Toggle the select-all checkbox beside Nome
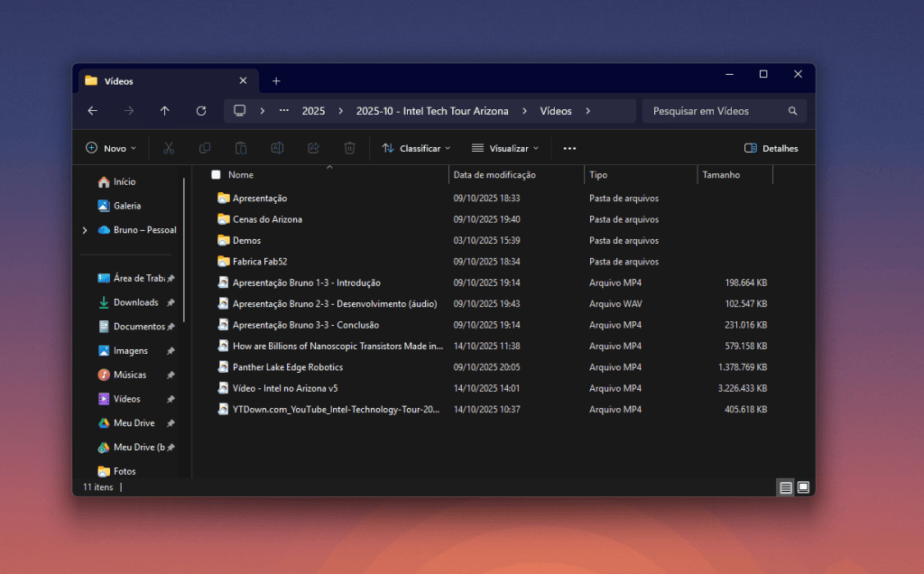The image size is (924, 574). [x=217, y=174]
